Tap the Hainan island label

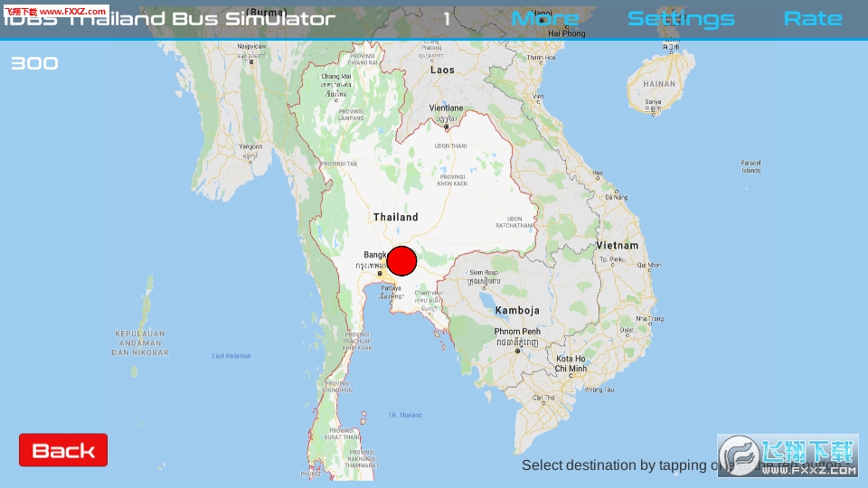point(658,83)
